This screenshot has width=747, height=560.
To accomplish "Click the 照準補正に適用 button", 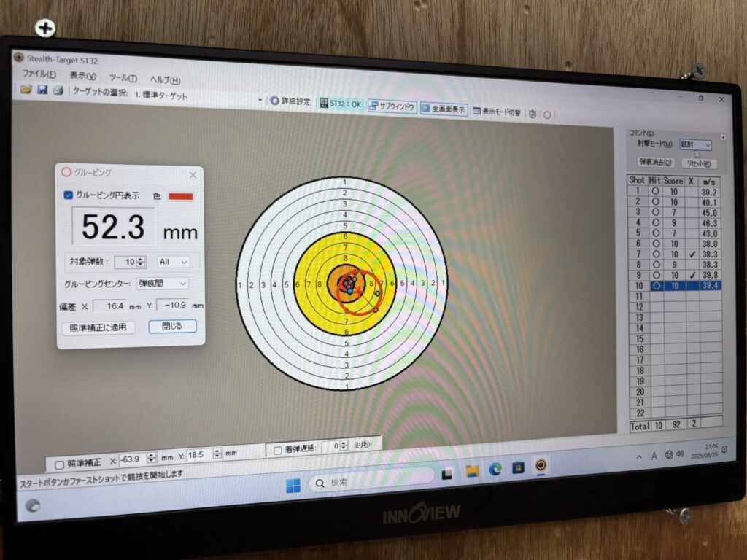I will [98, 327].
